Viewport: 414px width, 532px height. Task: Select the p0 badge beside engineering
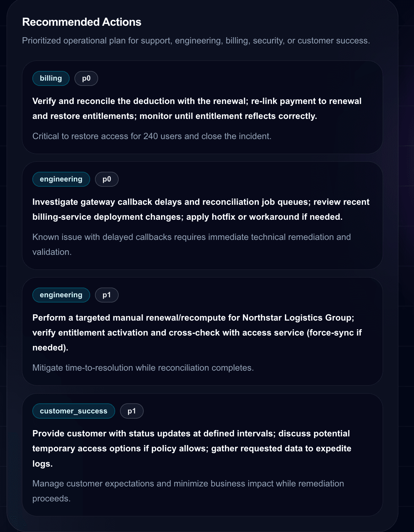pos(107,179)
